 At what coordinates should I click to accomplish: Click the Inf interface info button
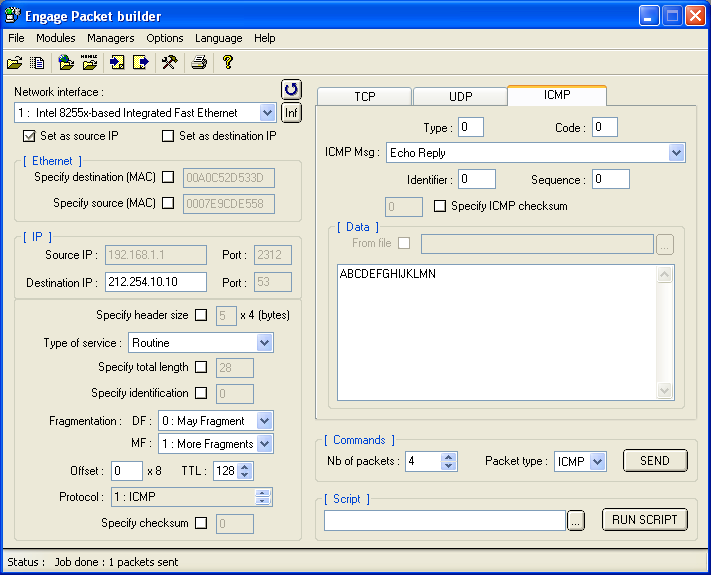291,112
